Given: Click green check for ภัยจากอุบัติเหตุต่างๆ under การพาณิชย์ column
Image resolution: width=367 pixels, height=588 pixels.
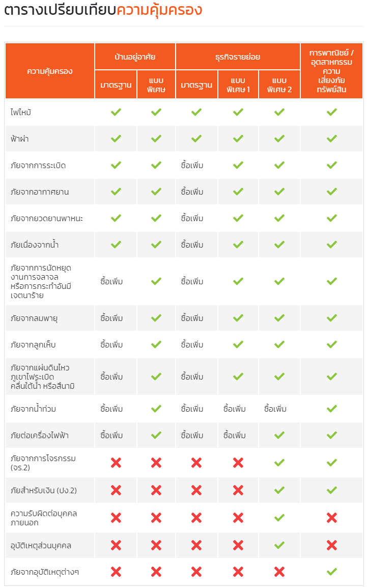Looking at the screenshot, I should (x=331, y=572).
